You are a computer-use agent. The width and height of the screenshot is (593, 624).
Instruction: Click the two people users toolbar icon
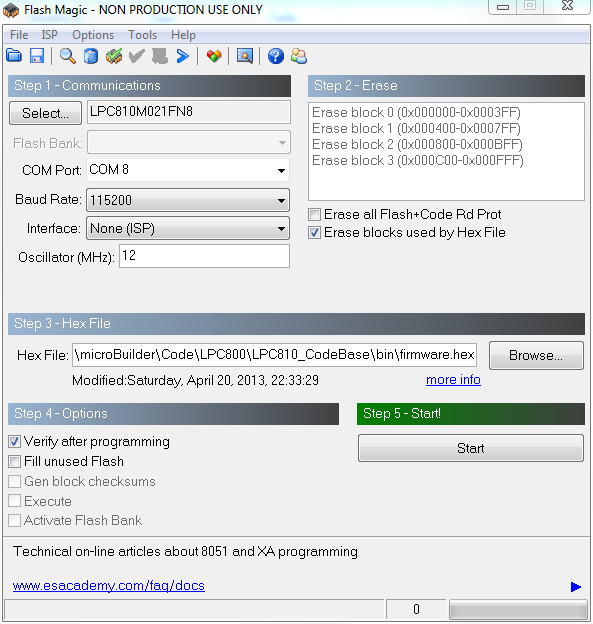pyautogui.click(x=299, y=56)
